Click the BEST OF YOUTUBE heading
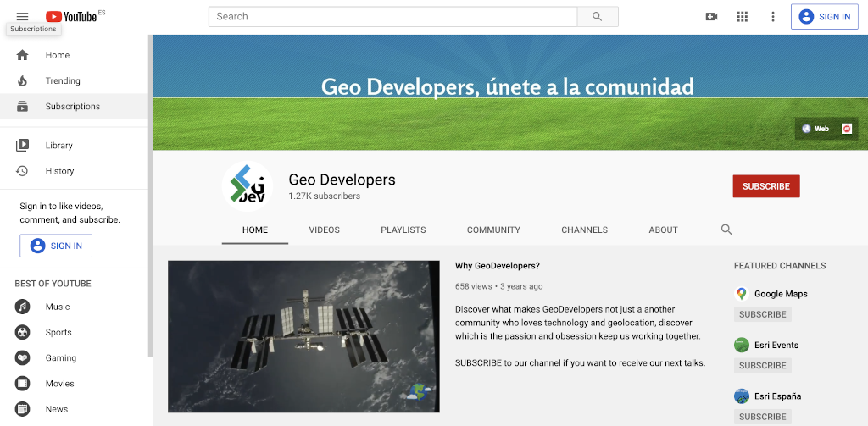The width and height of the screenshot is (868, 426). (x=53, y=284)
